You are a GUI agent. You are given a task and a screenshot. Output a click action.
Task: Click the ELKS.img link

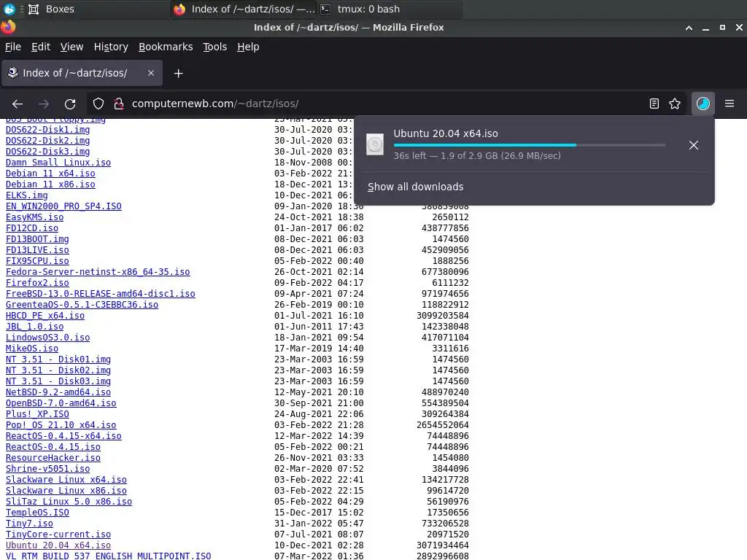point(27,195)
